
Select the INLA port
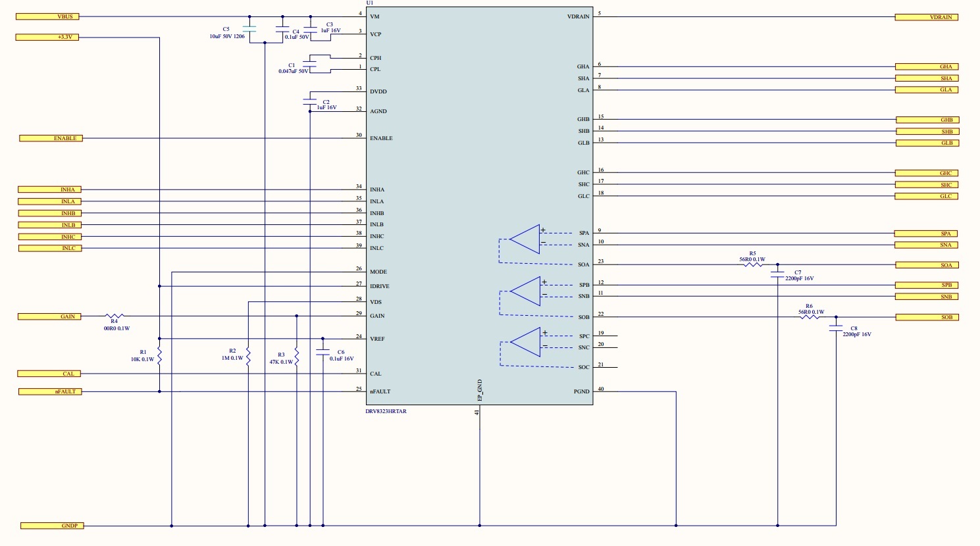tap(50, 201)
